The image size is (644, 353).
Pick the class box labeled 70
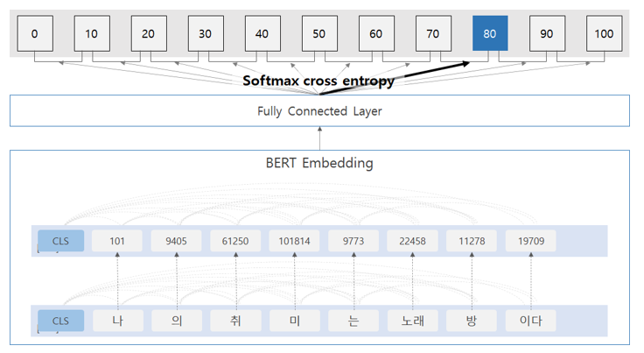pyautogui.click(x=432, y=33)
